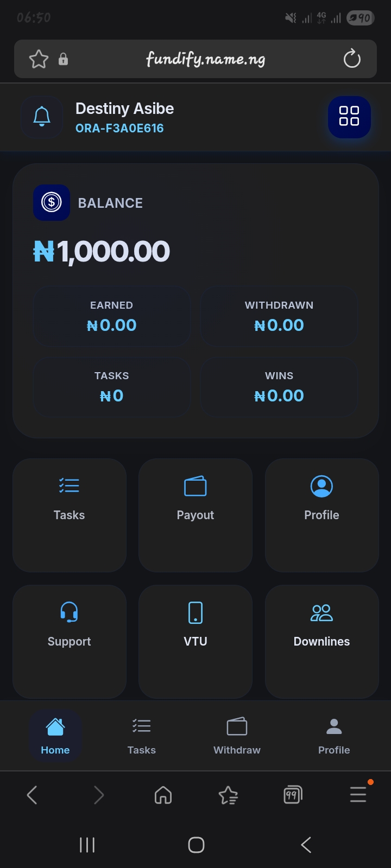This screenshot has width=391, height=868.
Task: Switch to the Home tab
Action: point(55,736)
